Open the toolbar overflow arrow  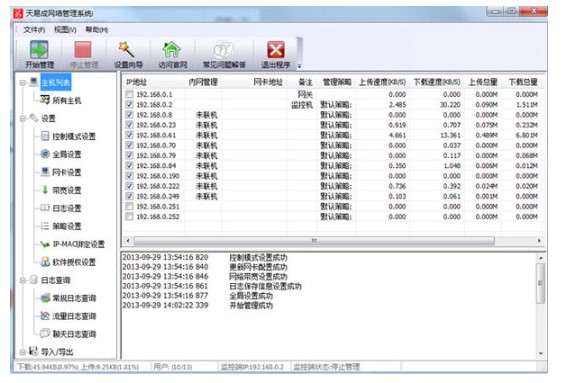tap(299, 66)
